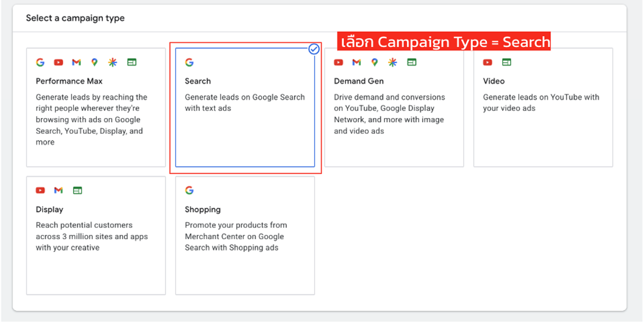Click Discover star icon in Demand Gen card
This screenshot has width=644, height=323.
(393, 62)
